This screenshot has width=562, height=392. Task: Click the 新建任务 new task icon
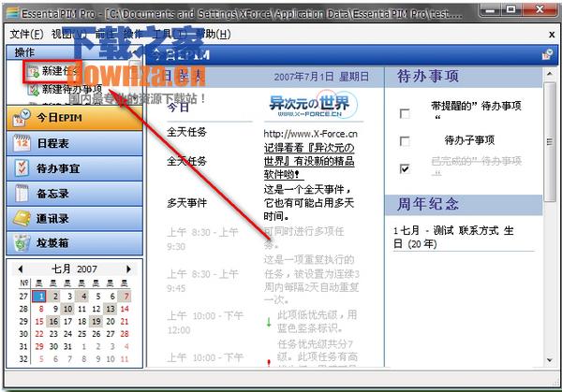click(x=34, y=72)
